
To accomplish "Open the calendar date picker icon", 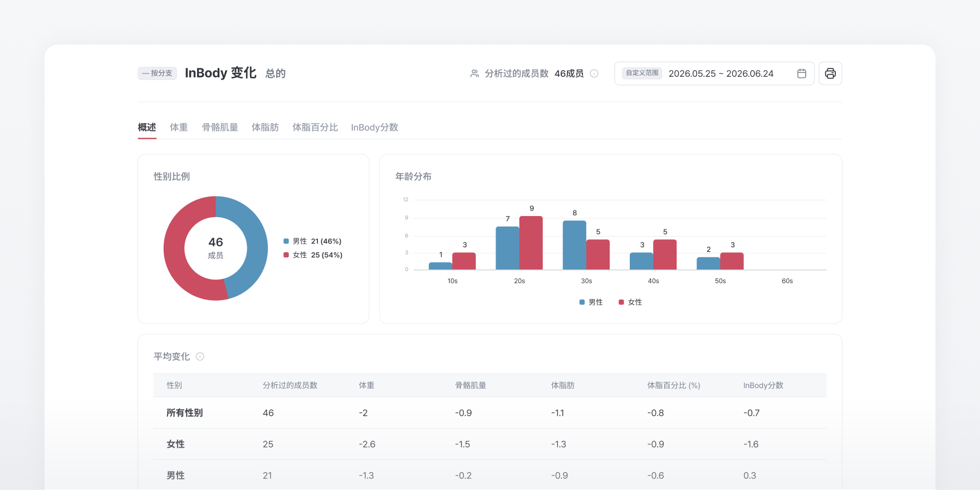I will [802, 73].
